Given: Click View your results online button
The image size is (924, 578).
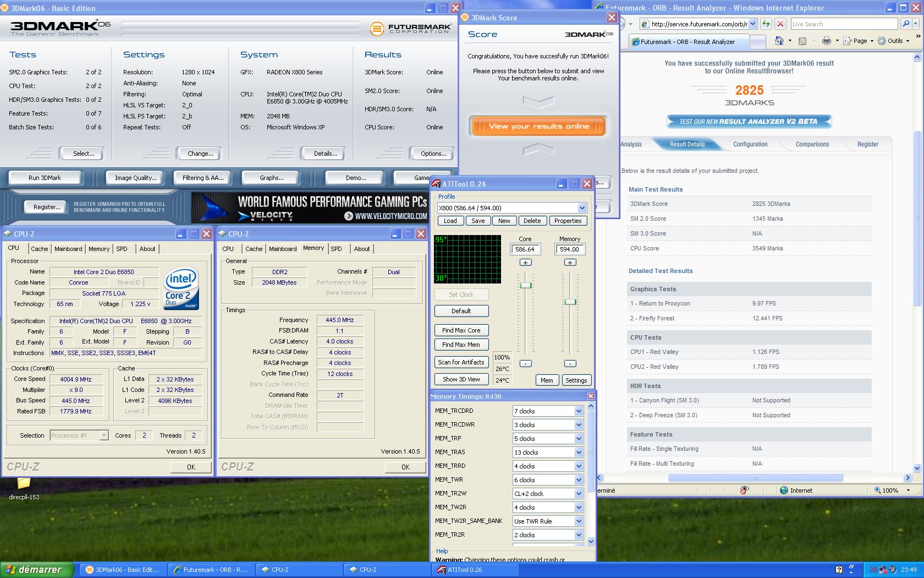Looking at the screenshot, I should click(x=538, y=127).
